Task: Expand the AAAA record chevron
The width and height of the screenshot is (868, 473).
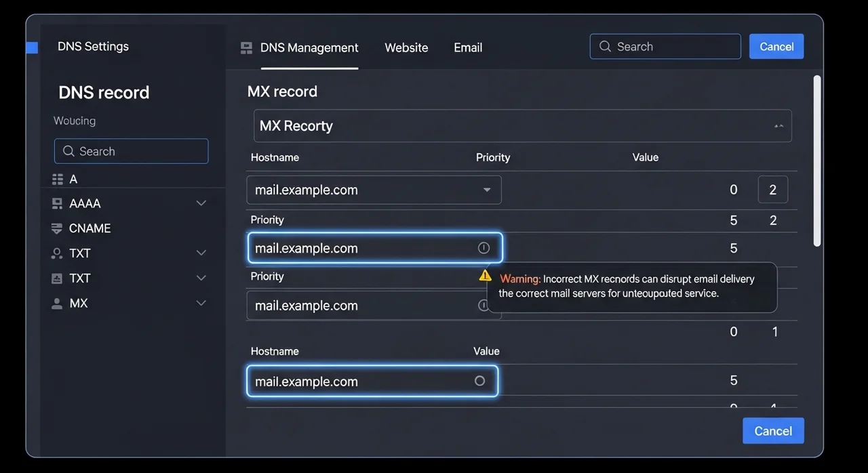Action: point(201,203)
